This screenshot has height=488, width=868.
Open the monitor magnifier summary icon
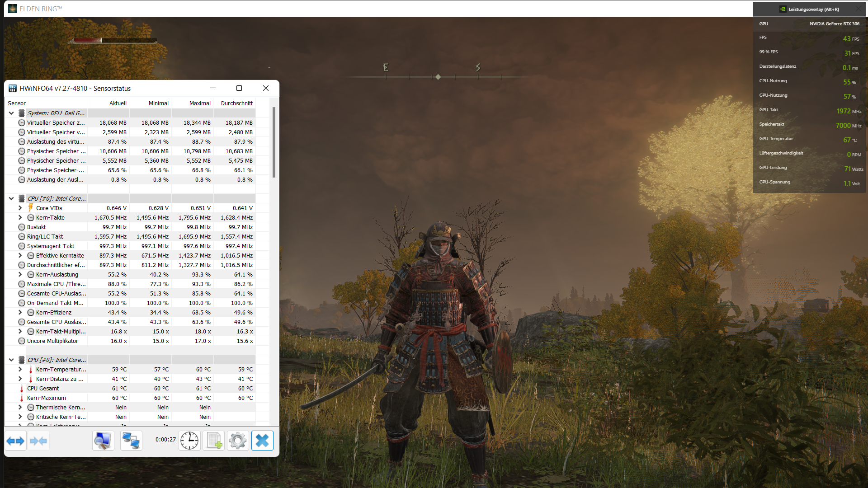pyautogui.click(x=103, y=441)
